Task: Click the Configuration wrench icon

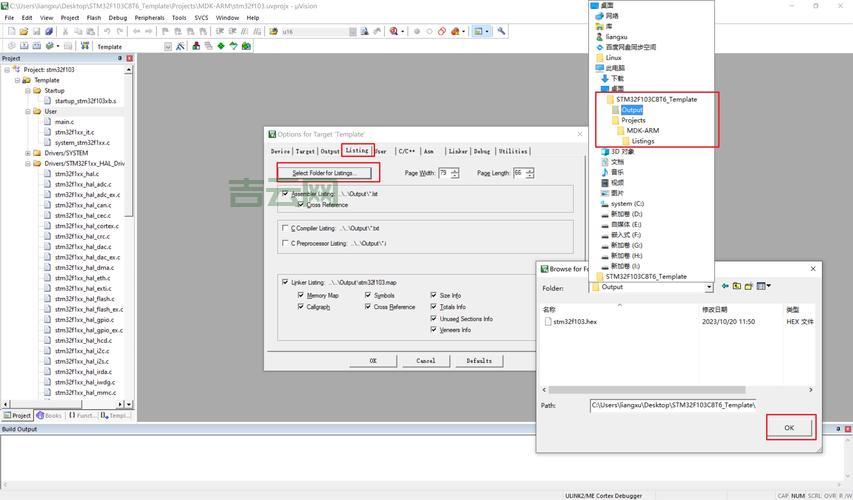Action: [x=501, y=32]
